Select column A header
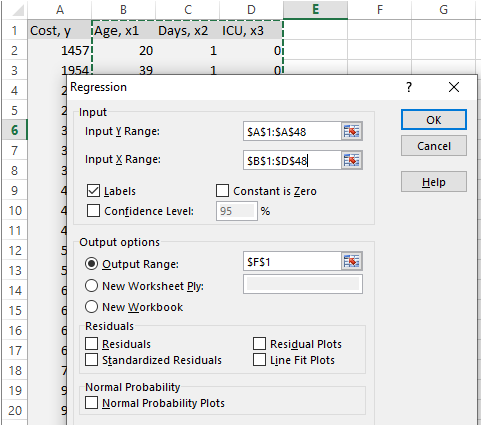Viewport: 482px width, 426px height. point(60,10)
